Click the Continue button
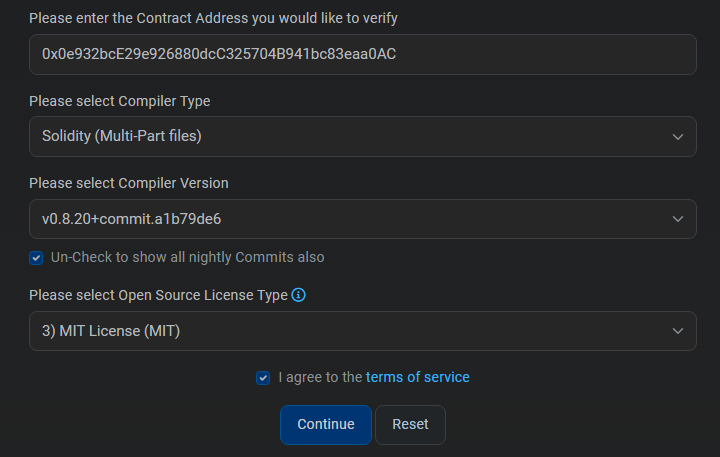Screen dimensions: 720x457 [x=326, y=424]
